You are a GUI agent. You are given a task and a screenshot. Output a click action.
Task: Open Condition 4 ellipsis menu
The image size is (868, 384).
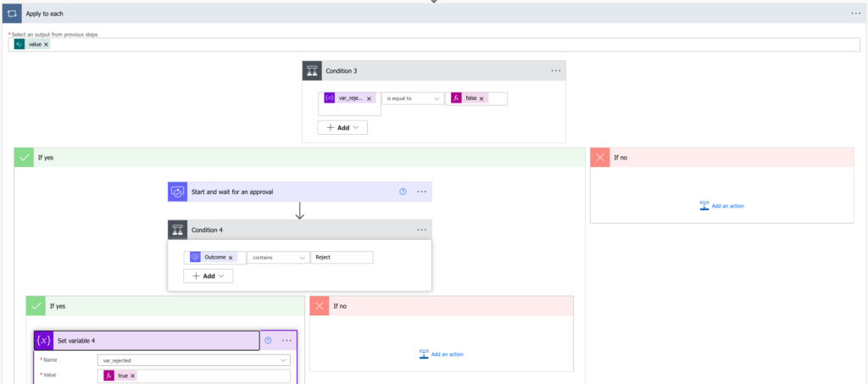pyautogui.click(x=422, y=230)
